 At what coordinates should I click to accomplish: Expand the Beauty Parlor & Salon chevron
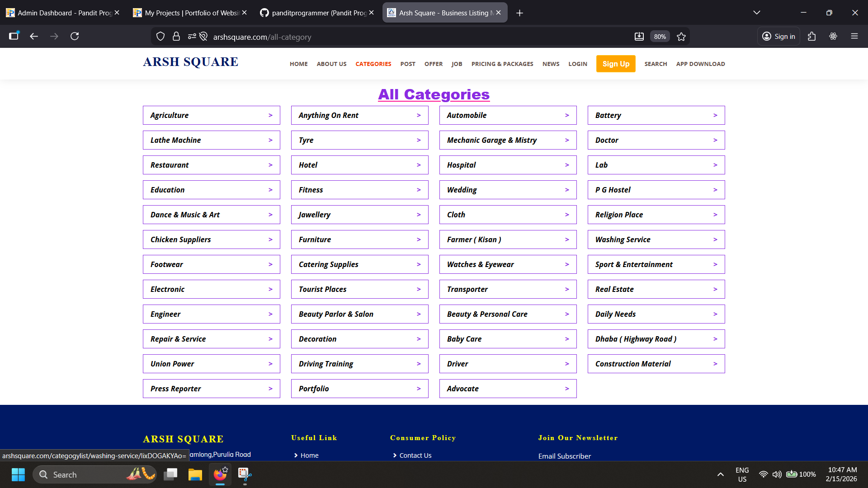tap(418, 314)
